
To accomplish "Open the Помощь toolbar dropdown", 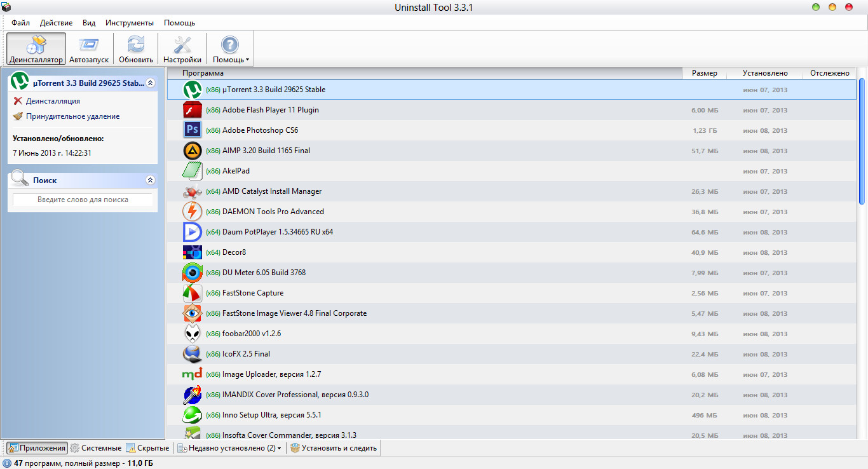I will pyautogui.click(x=230, y=49).
